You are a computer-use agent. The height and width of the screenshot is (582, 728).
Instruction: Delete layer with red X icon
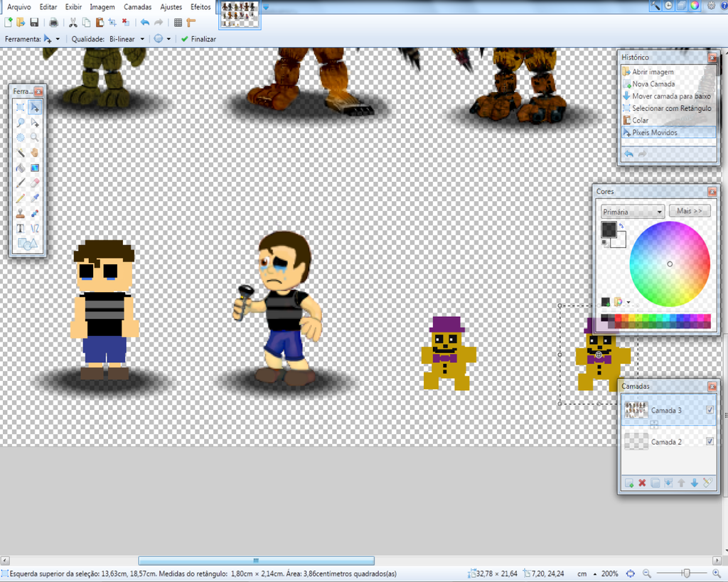(642, 483)
